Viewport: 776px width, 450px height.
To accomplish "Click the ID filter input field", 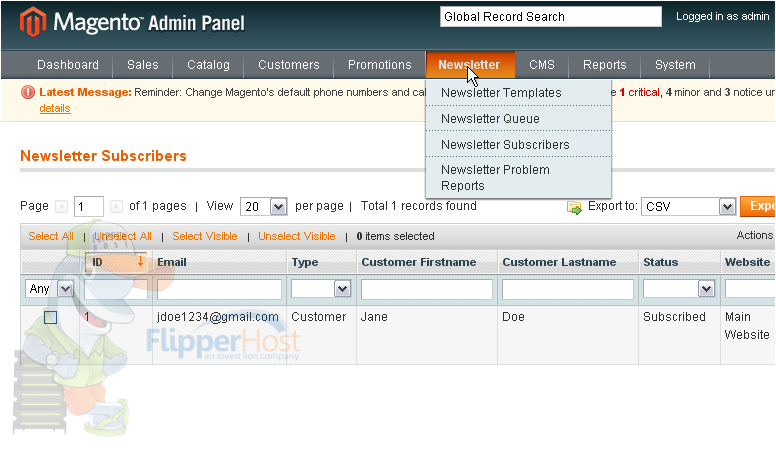I will (x=116, y=289).
